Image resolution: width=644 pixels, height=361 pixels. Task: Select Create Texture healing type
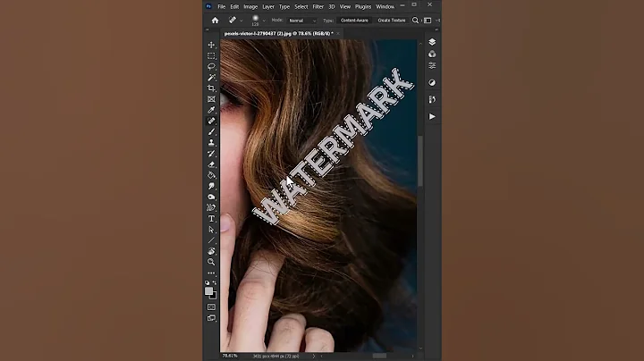pos(392,20)
